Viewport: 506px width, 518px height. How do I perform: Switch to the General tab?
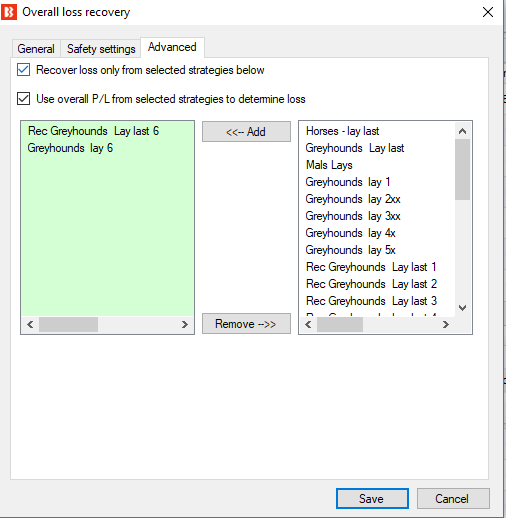tap(36, 49)
